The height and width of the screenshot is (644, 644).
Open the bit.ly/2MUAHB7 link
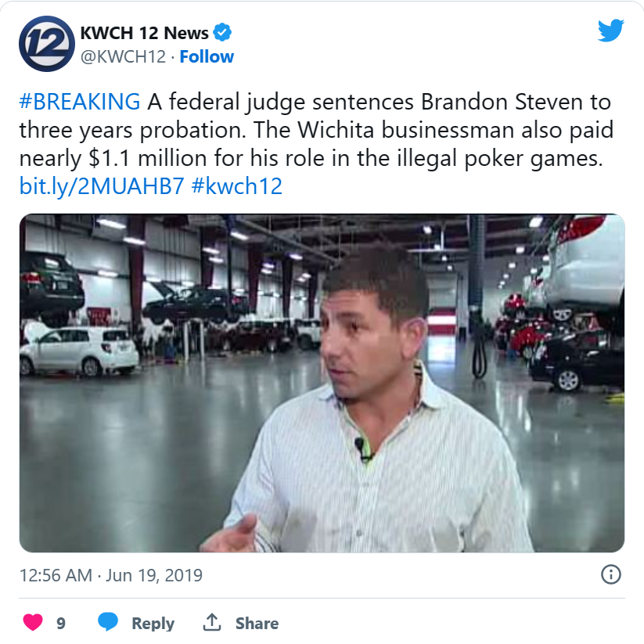[x=102, y=186]
